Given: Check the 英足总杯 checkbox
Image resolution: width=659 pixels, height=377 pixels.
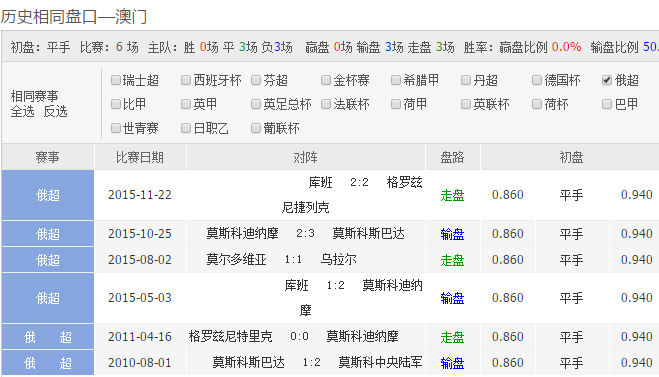Looking at the screenshot, I should click(x=256, y=104).
